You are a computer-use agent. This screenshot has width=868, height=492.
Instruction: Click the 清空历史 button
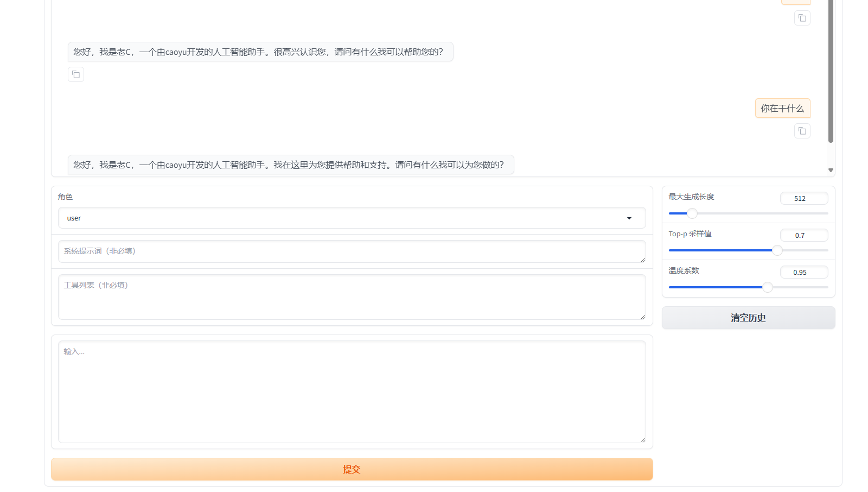[x=748, y=318]
